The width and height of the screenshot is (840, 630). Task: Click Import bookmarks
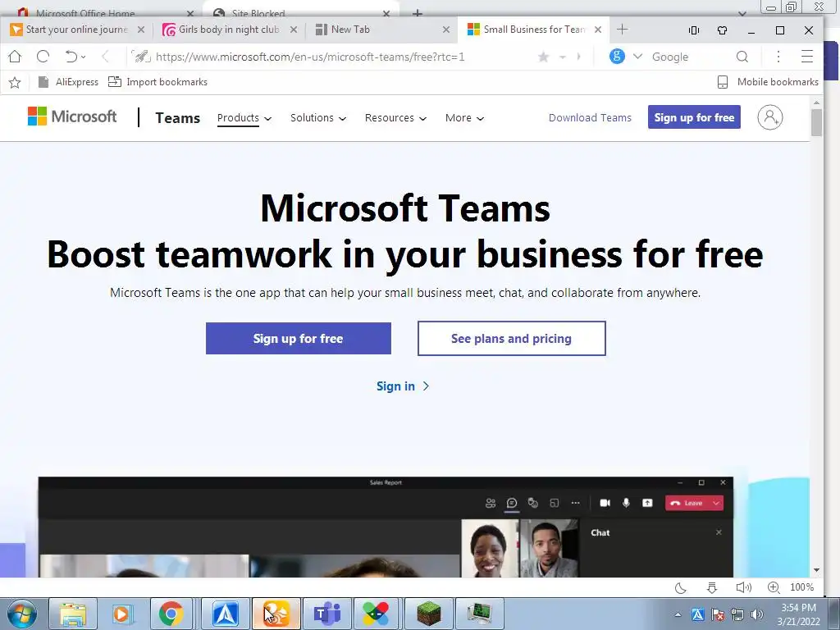(157, 82)
